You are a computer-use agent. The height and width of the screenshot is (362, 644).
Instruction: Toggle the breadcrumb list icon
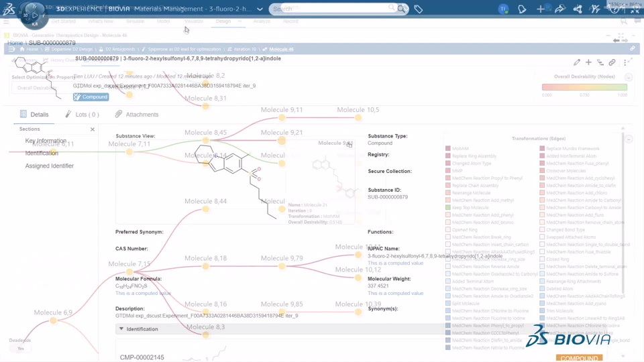point(11,49)
